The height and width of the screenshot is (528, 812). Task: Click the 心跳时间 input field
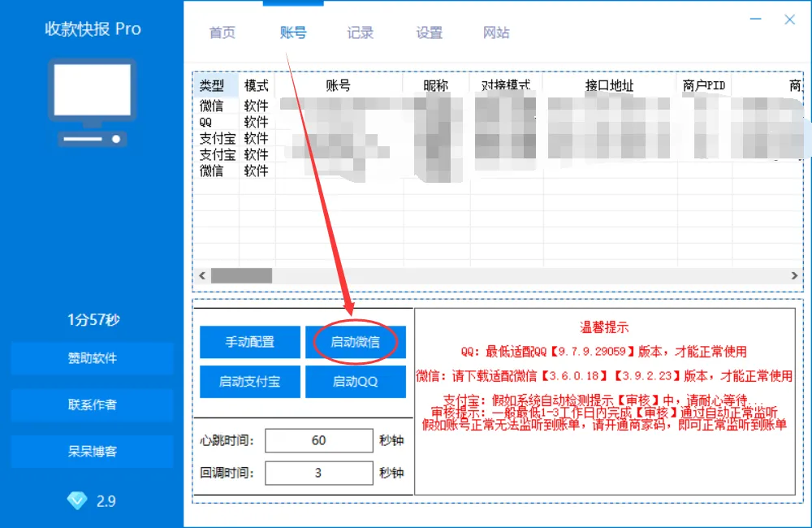(x=319, y=440)
